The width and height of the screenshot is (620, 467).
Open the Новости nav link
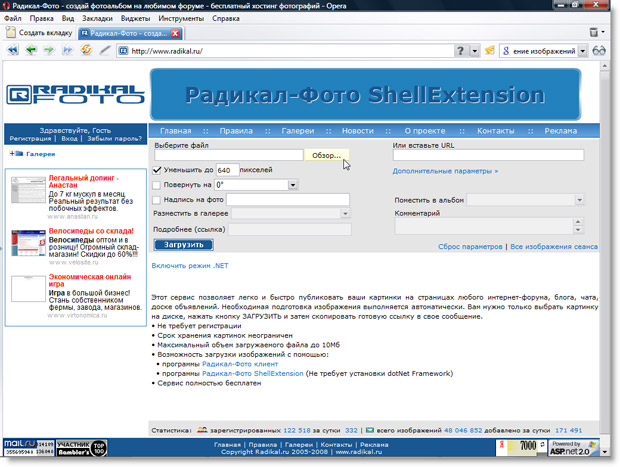pyautogui.click(x=358, y=131)
